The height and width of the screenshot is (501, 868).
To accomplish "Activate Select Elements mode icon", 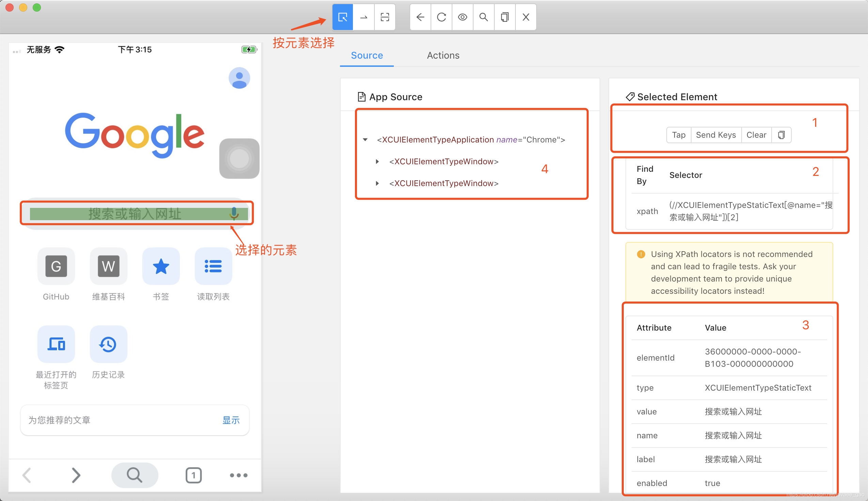I will pos(342,17).
